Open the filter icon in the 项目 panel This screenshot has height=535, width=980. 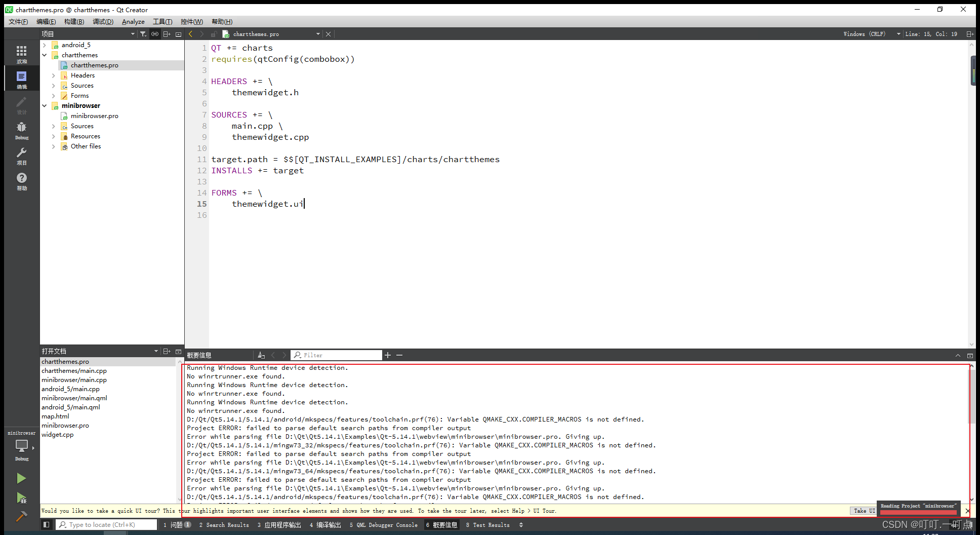pyautogui.click(x=143, y=33)
